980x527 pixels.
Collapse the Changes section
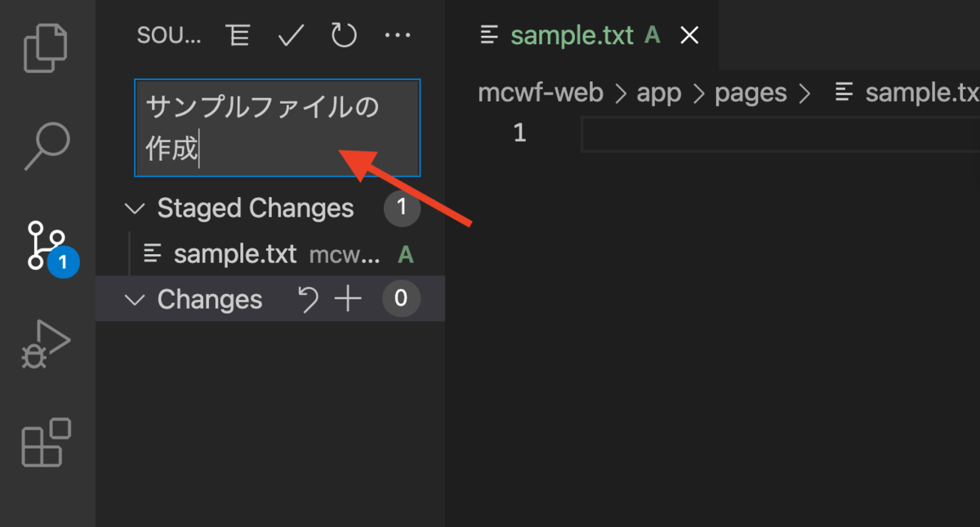click(x=134, y=300)
